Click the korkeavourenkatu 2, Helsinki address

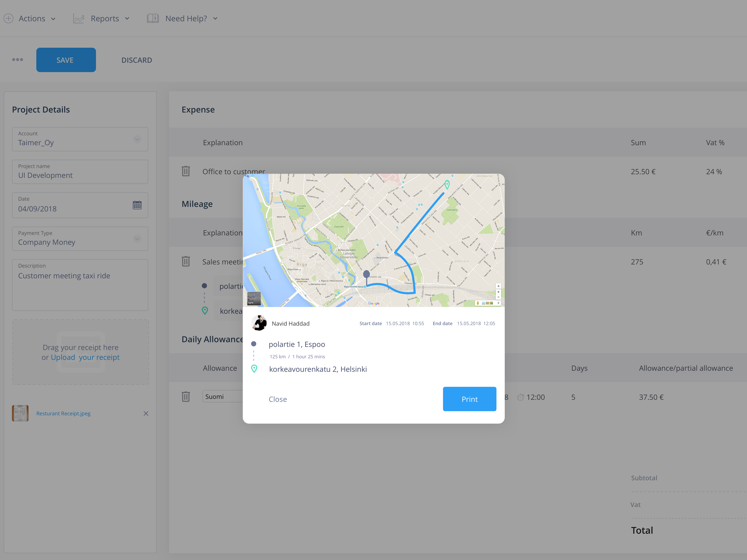318,369
